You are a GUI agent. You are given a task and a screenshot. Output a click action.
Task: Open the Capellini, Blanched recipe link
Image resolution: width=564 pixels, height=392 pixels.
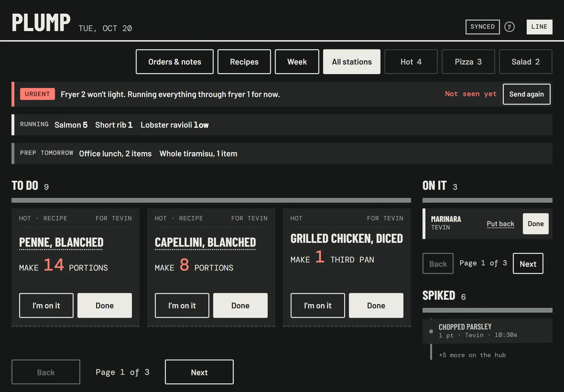click(205, 243)
